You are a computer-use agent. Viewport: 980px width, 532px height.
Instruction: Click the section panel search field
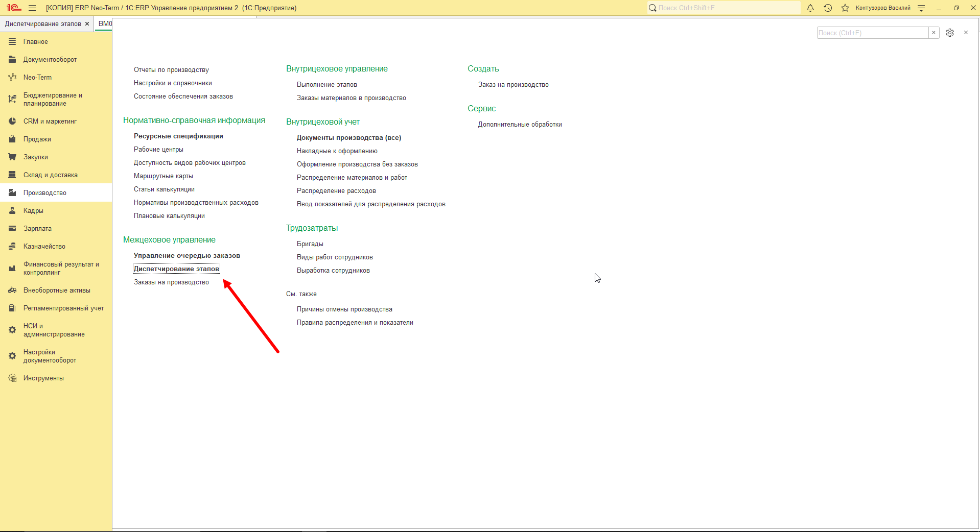(873, 33)
